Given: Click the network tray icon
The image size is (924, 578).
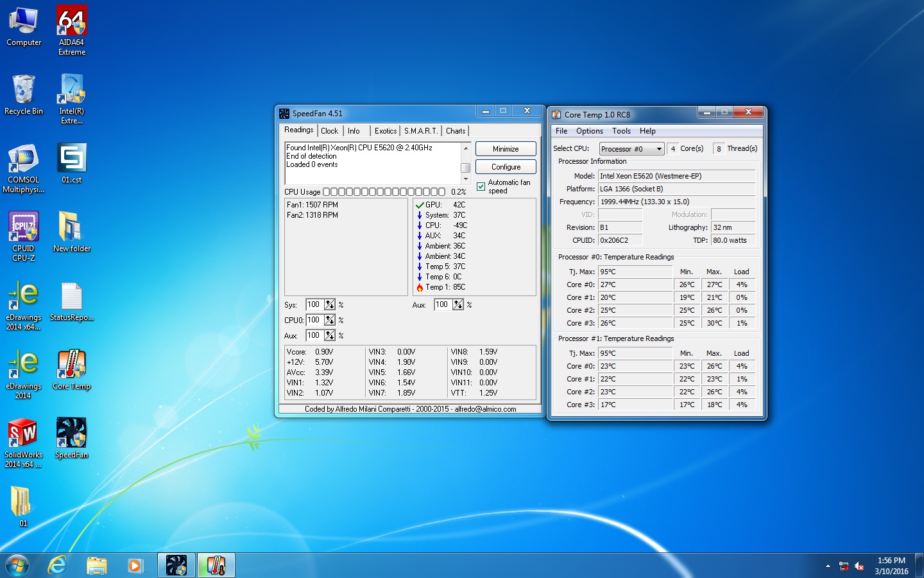Looking at the screenshot, I should coord(844,566).
